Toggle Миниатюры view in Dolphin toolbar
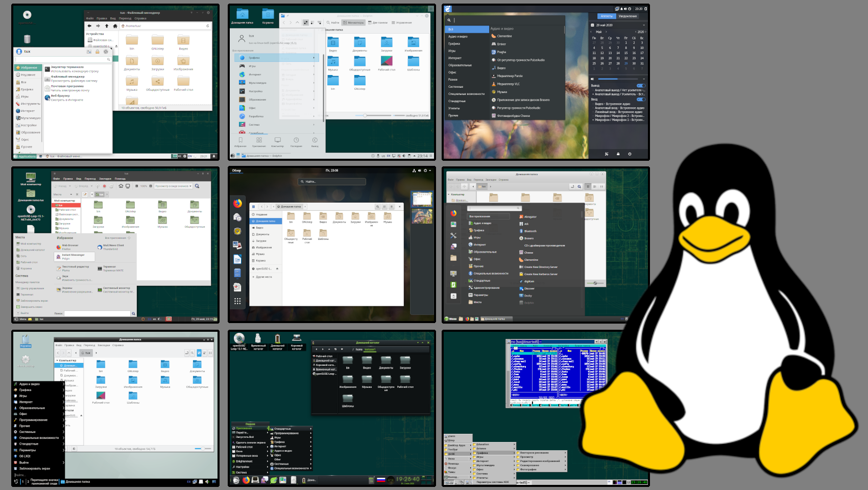This screenshot has width=868, height=490. click(x=353, y=22)
